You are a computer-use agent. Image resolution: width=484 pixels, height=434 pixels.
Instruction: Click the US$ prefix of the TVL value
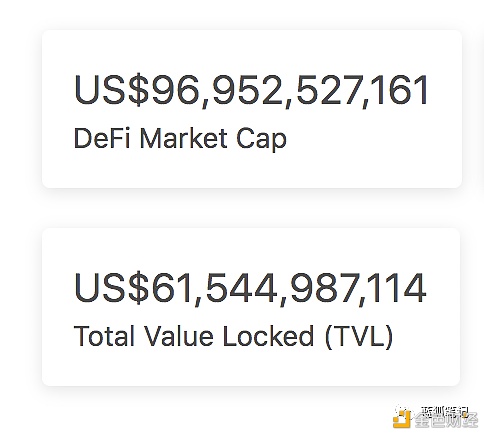111,288
